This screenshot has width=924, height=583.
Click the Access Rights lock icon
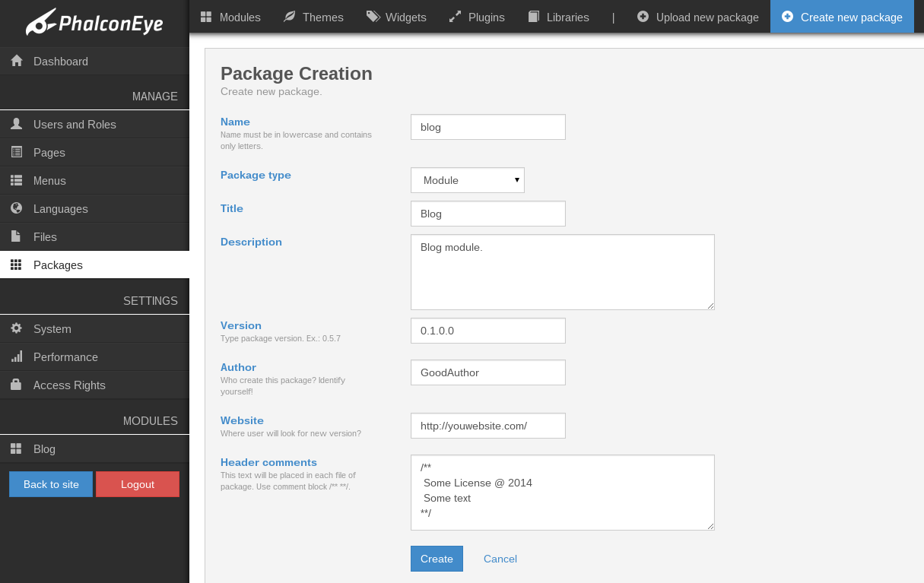click(x=16, y=385)
